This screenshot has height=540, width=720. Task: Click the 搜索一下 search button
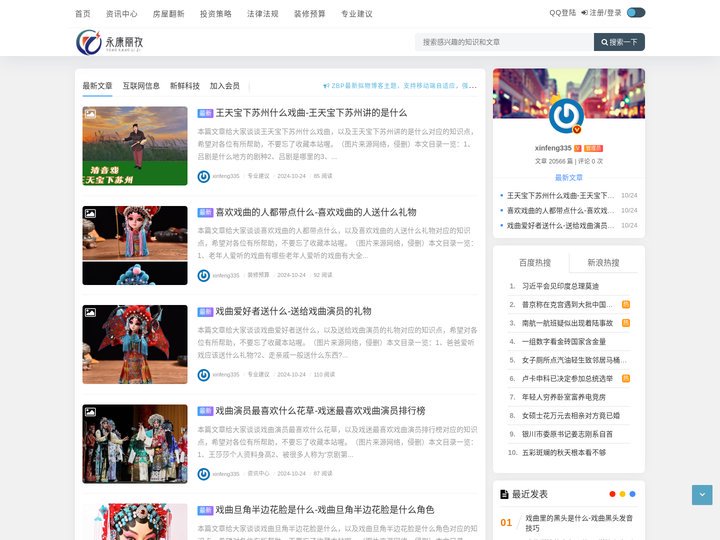click(619, 42)
